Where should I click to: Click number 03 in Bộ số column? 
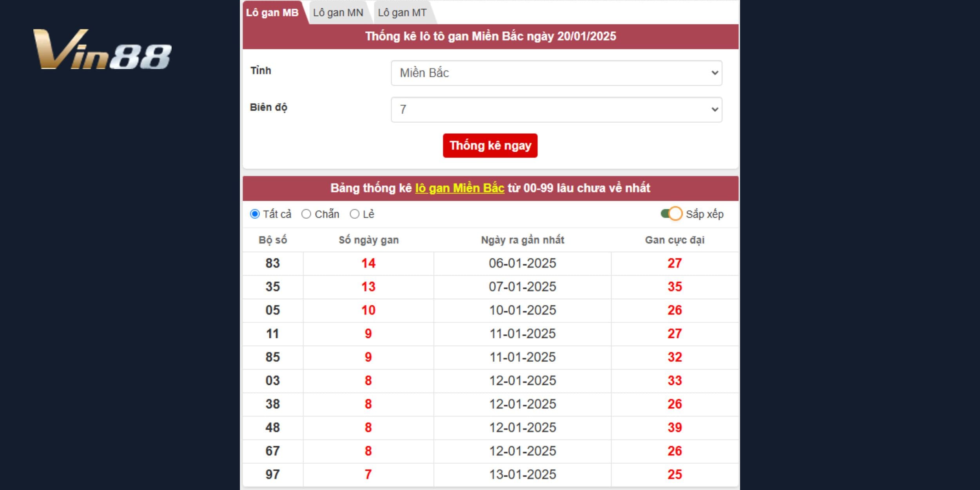(273, 381)
